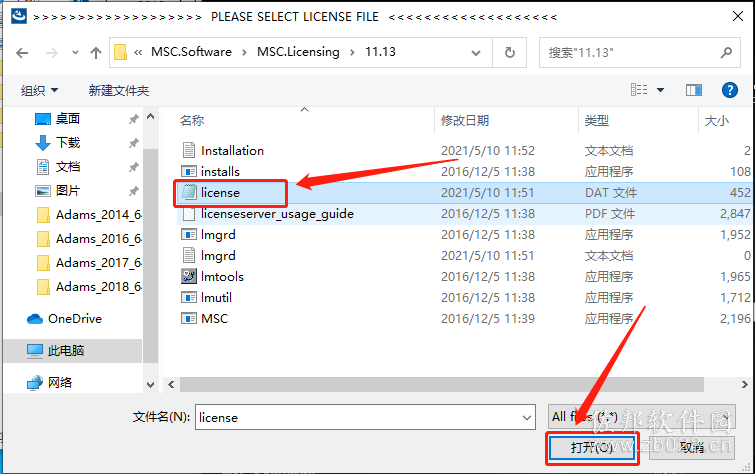Click the Installation document icon
755x474 pixels.
coord(189,150)
